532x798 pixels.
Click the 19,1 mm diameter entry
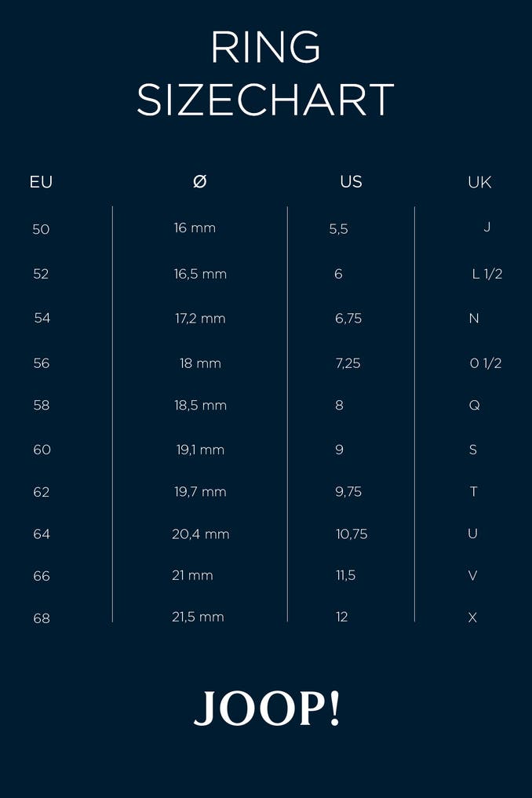(x=200, y=450)
